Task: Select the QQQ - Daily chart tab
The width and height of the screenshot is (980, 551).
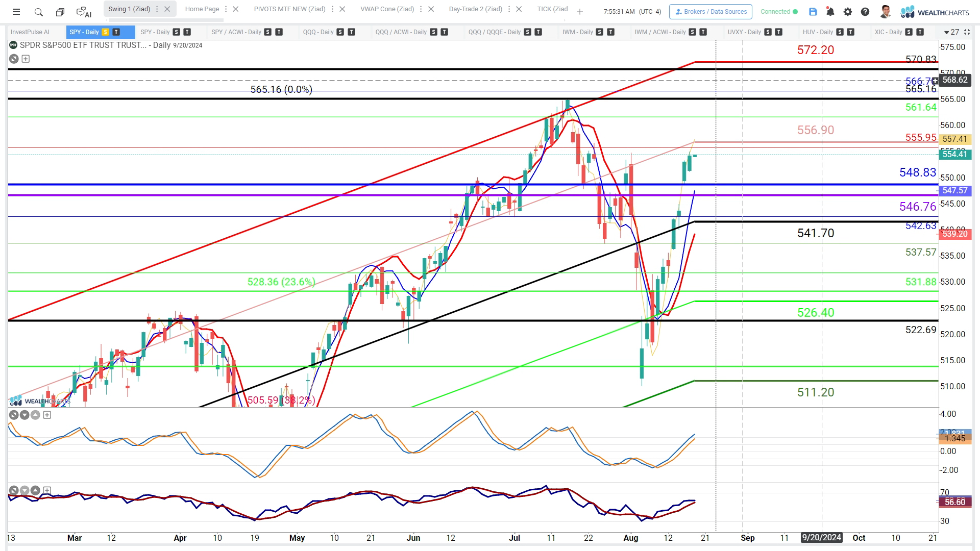Action: pos(318,32)
